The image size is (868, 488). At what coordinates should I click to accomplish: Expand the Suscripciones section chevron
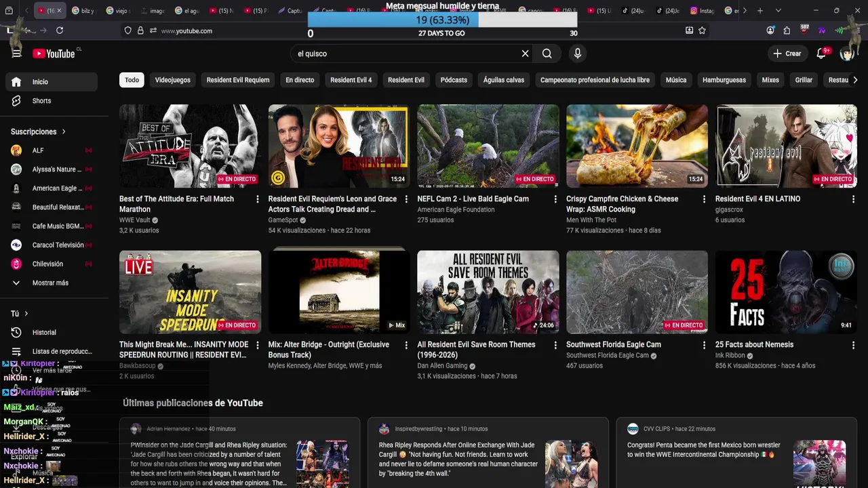pyautogui.click(x=64, y=131)
